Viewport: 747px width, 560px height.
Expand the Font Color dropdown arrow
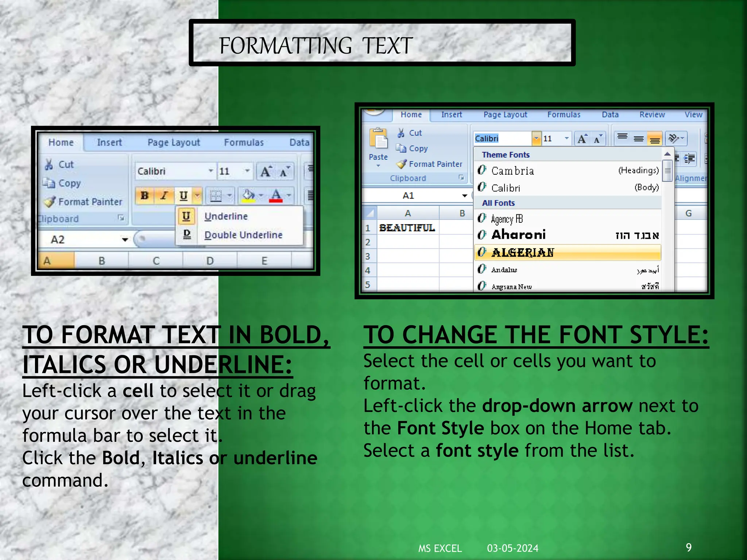click(x=289, y=196)
